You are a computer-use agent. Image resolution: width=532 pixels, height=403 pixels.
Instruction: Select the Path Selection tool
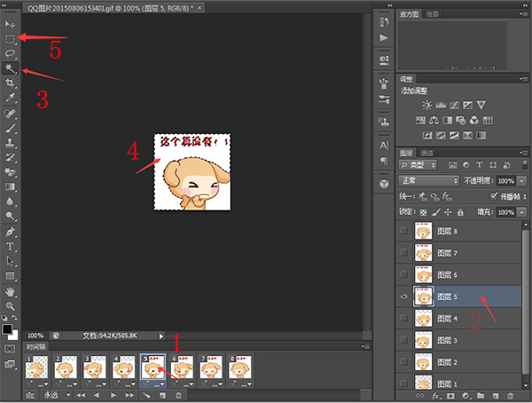pyautogui.click(x=10, y=261)
